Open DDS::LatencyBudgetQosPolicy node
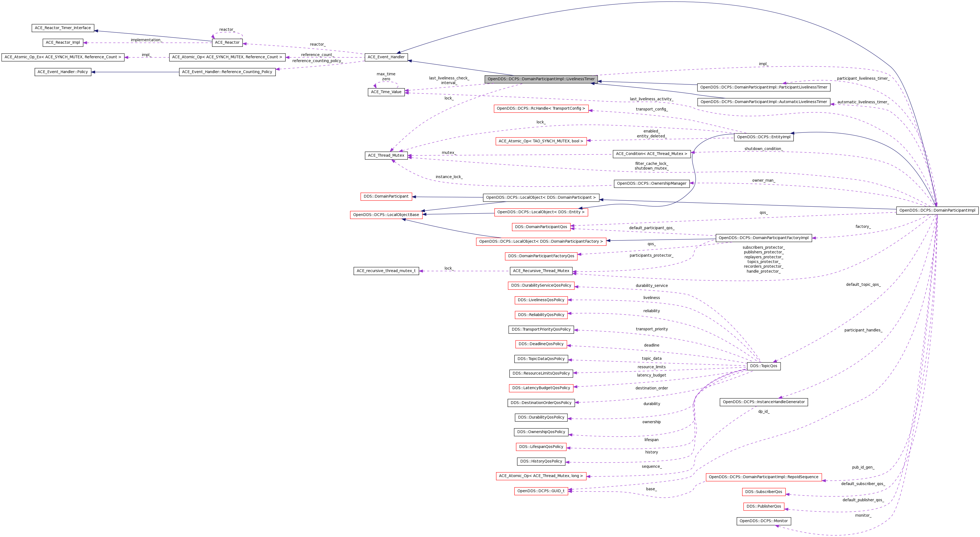Screen dimensions: 980x537 [541, 388]
